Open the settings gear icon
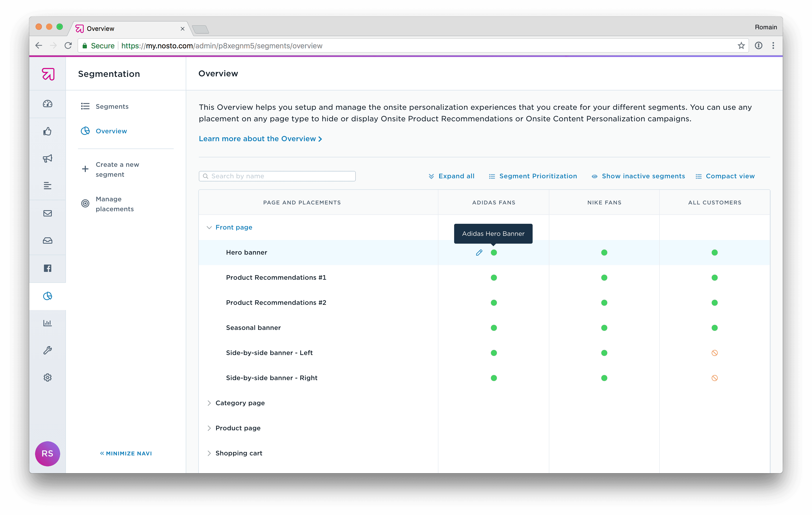812x515 pixels. pos(48,377)
